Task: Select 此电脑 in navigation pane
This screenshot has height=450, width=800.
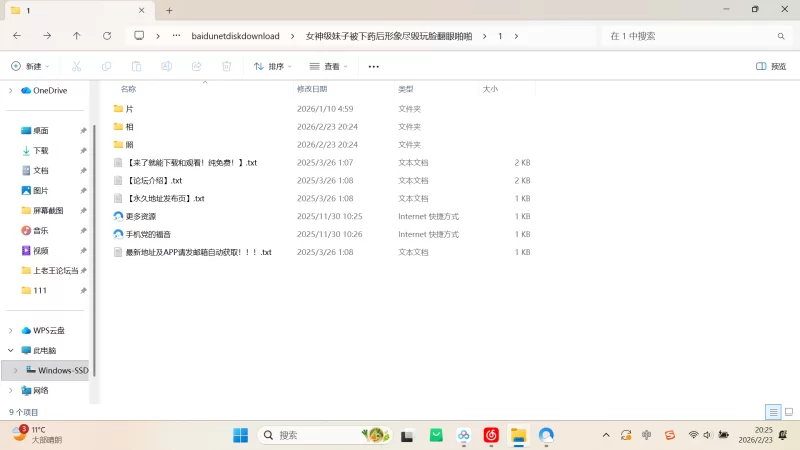Action: 44,350
